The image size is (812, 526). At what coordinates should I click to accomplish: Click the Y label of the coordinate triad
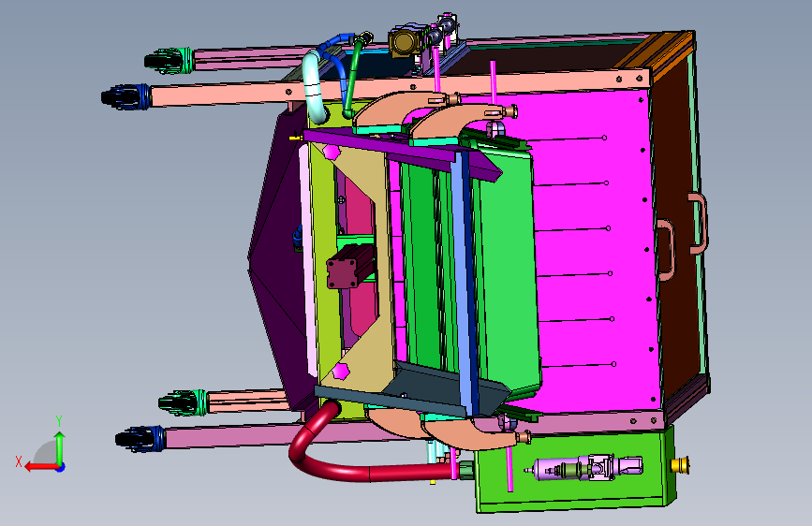click(x=59, y=421)
